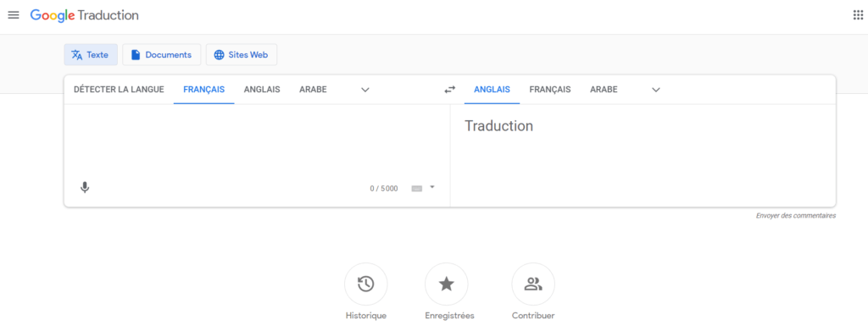Image resolution: width=868 pixels, height=331 pixels.
Task: Select Arabe as source language
Action: (x=313, y=90)
